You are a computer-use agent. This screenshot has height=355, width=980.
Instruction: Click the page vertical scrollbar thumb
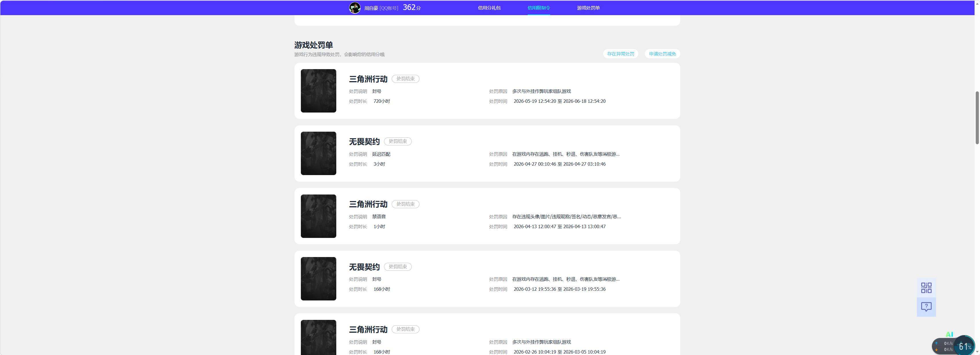[977, 117]
